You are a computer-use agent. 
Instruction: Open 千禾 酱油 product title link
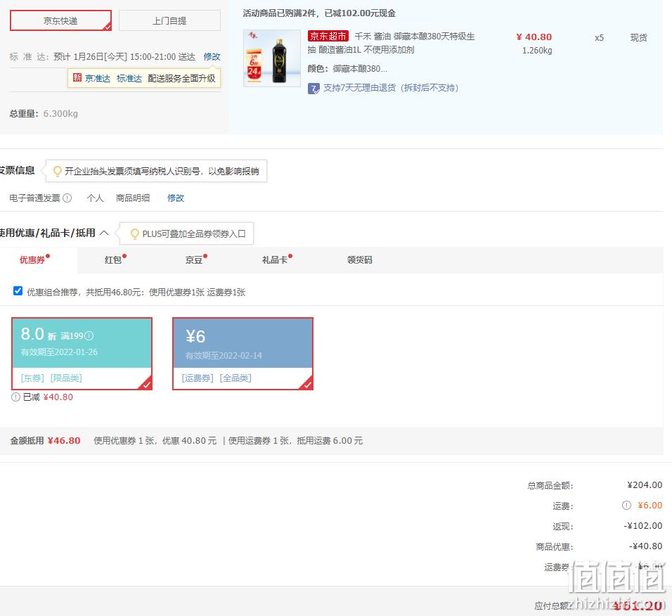pyautogui.click(x=391, y=43)
